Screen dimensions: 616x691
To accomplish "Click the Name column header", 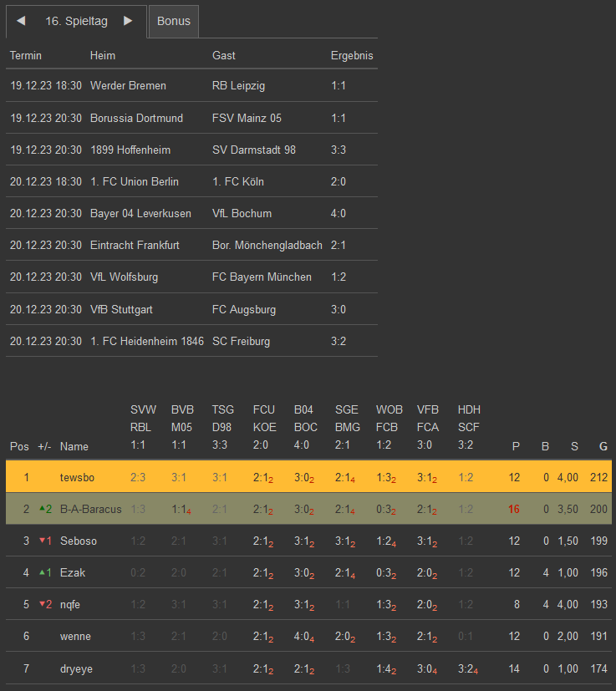I will pyautogui.click(x=74, y=446).
